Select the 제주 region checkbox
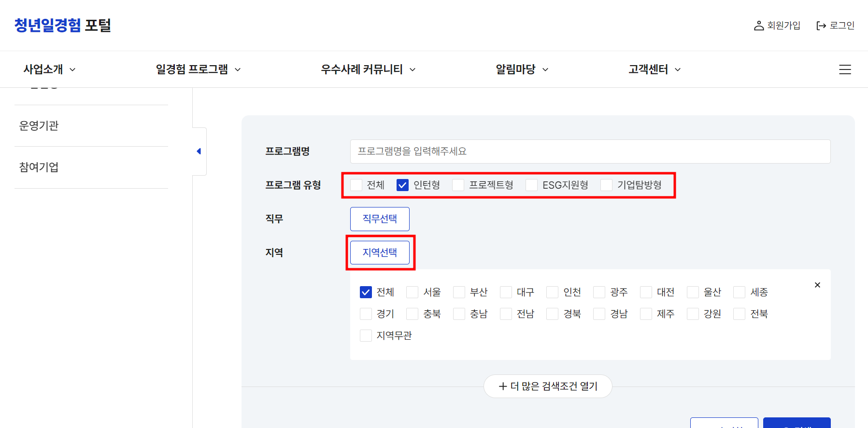The image size is (868, 428). point(646,314)
